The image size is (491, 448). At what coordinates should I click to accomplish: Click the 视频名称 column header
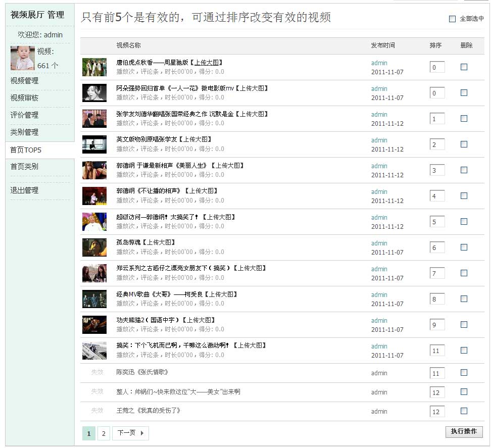click(128, 45)
